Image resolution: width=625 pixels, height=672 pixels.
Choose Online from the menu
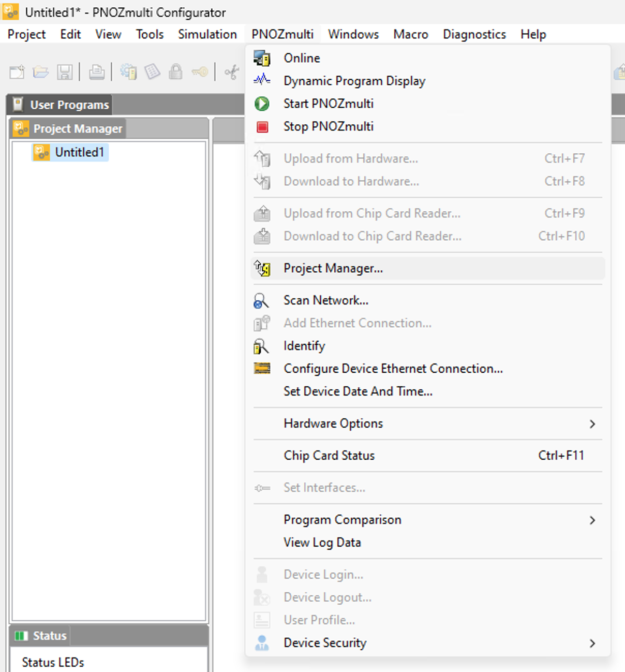tap(427, 58)
